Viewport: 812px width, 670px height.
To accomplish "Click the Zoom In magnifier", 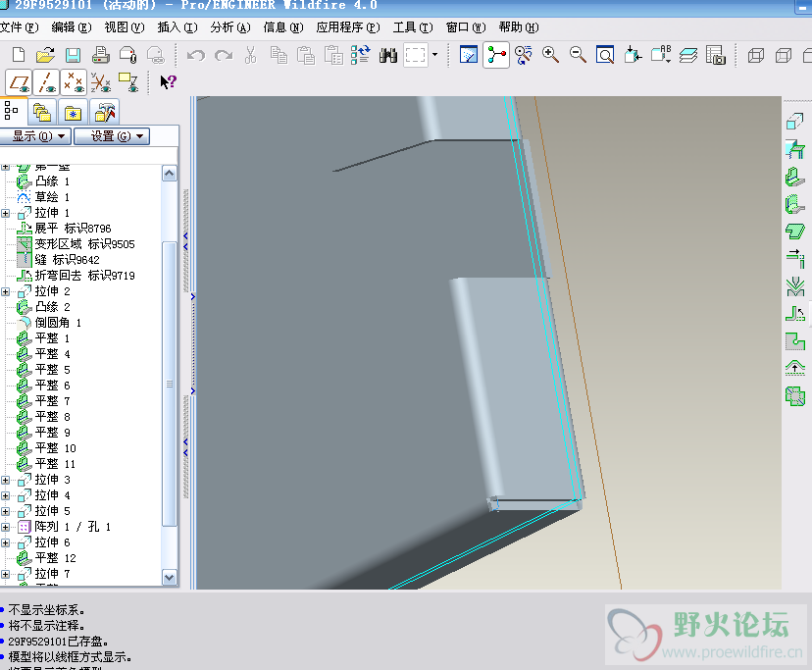I will tap(550, 55).
